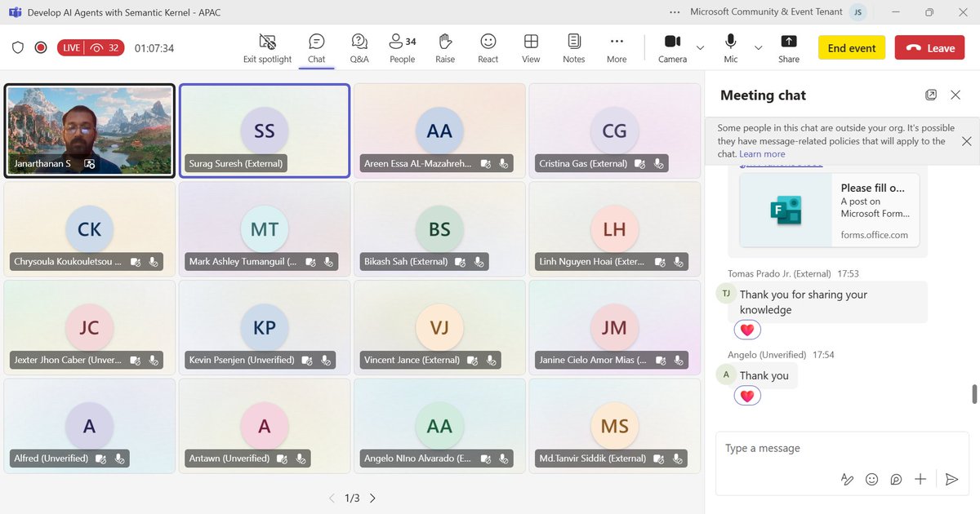Click Janine Cielo Amor Mias mic icon
The height and width of the screenshot is (514, 980).
[x=679, y=360]
